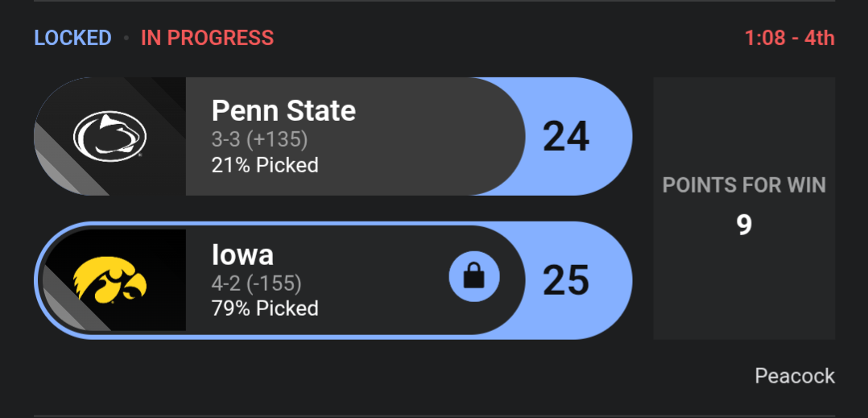
Task: Select the Iowa team name
Action: coord(242,255)
